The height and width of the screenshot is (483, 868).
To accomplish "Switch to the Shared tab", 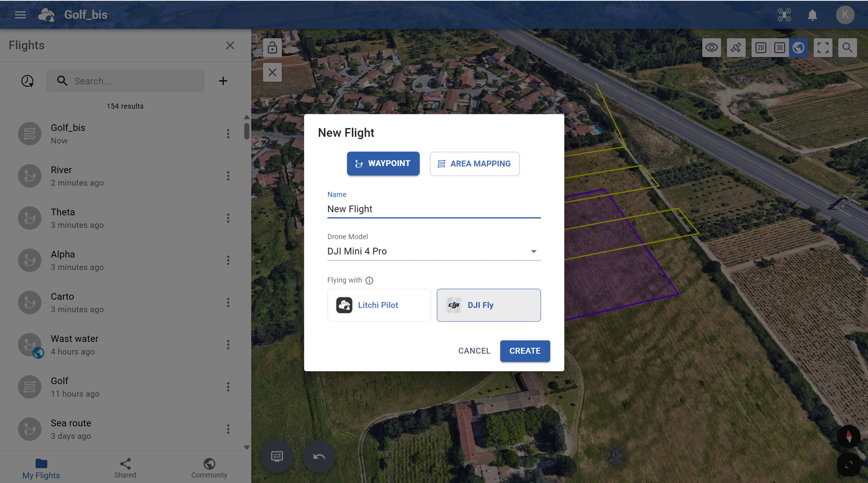I will 125,468.
